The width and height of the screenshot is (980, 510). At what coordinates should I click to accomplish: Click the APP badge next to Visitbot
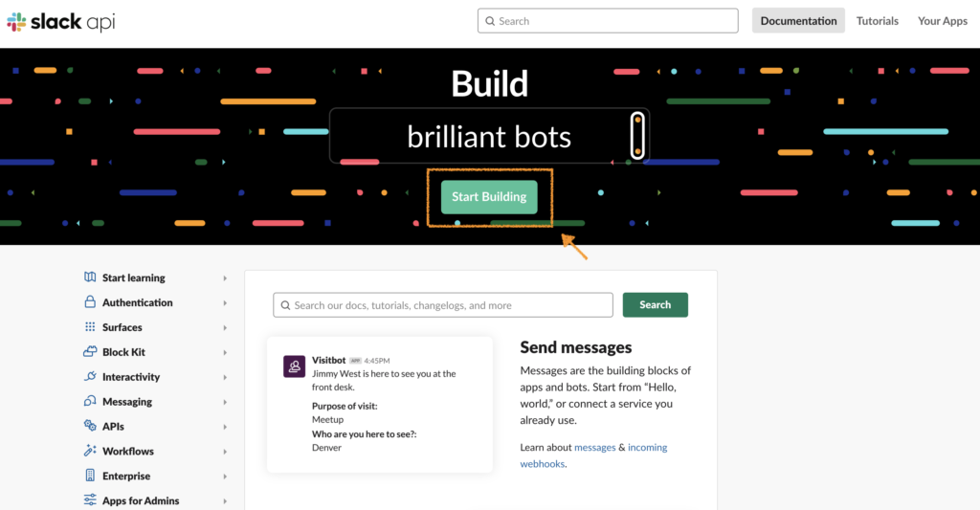pyautogui.click(x=356, y=361)
